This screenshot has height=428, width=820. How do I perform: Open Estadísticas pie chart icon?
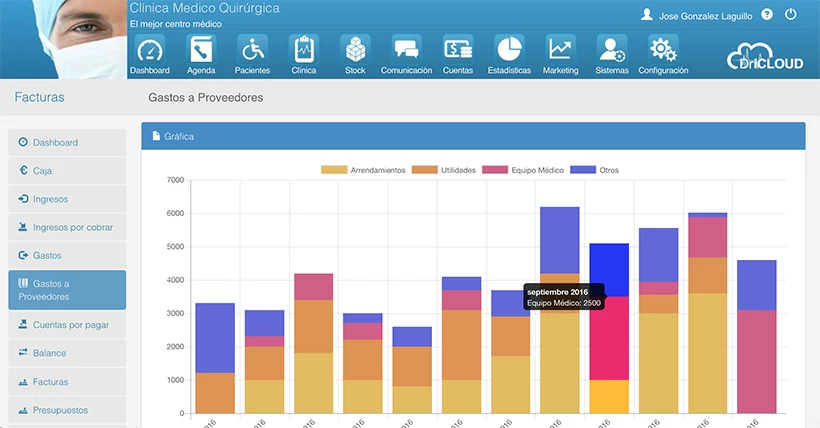click(x=509, y=50)
